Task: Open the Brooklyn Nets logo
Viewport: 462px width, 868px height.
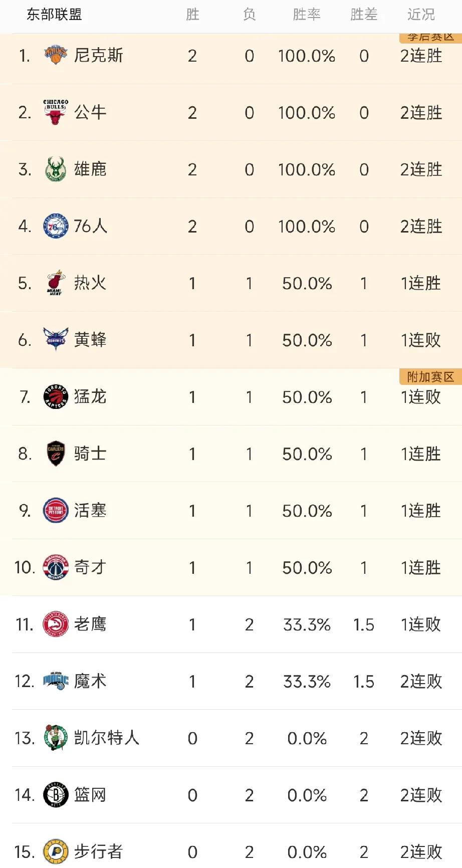Action: click(56, 795)
